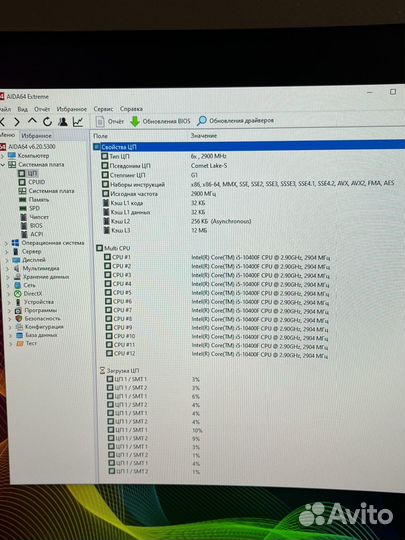
Task: Select Тест in the tree
Action: coord(31,343)
